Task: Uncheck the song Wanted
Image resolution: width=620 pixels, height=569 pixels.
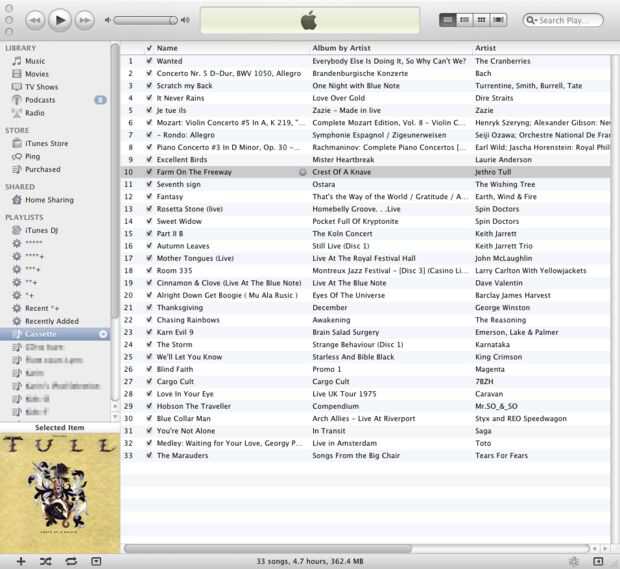Action: click(149, 61)
